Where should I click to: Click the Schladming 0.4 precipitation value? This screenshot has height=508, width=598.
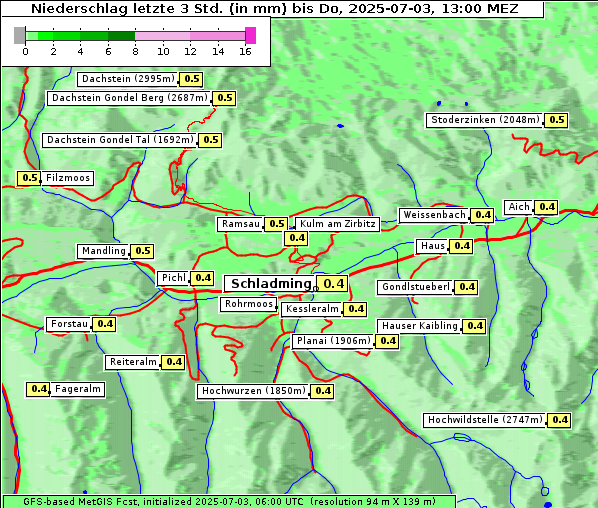click(333, 284)
